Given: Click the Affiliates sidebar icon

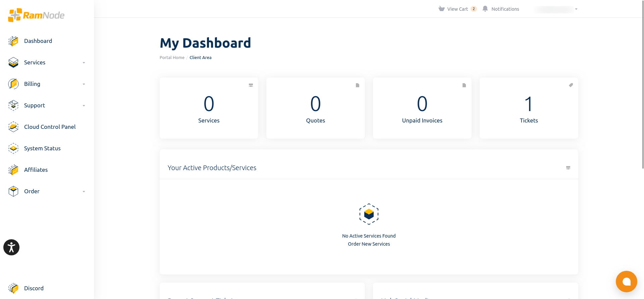Looking at the screenshot, I should point(13,170).
